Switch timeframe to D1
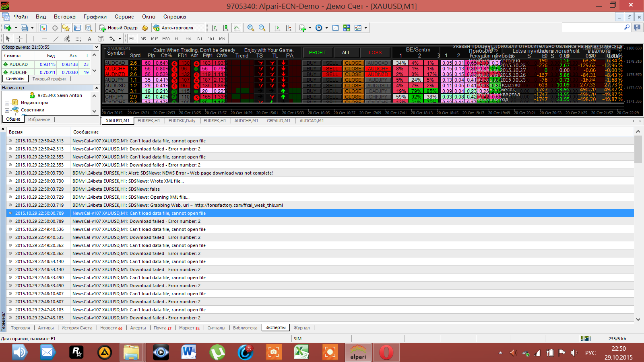The image size is (644, 362). pos(200,39)
